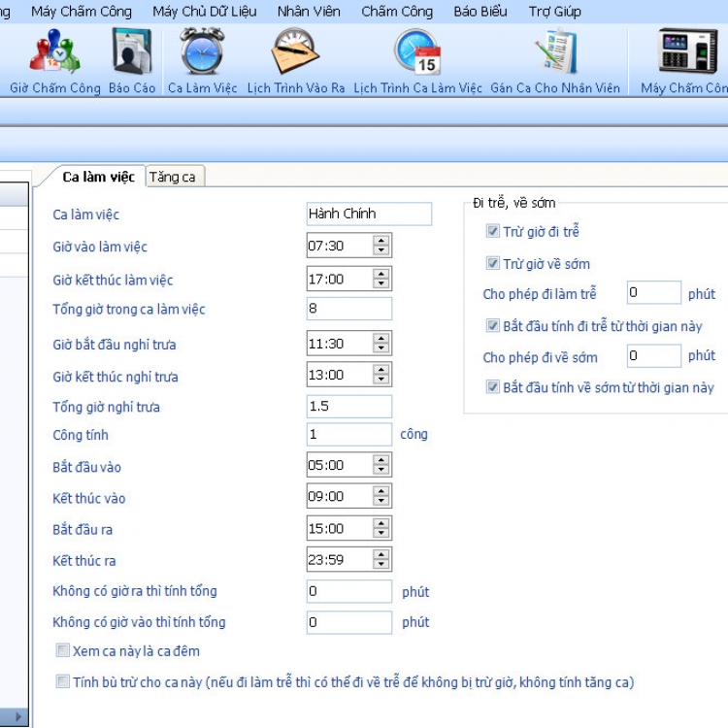The image size is (728, 728).
Task: Click the Gán Ca Cho Nhân Viên icon
Action: click(555, 53)
